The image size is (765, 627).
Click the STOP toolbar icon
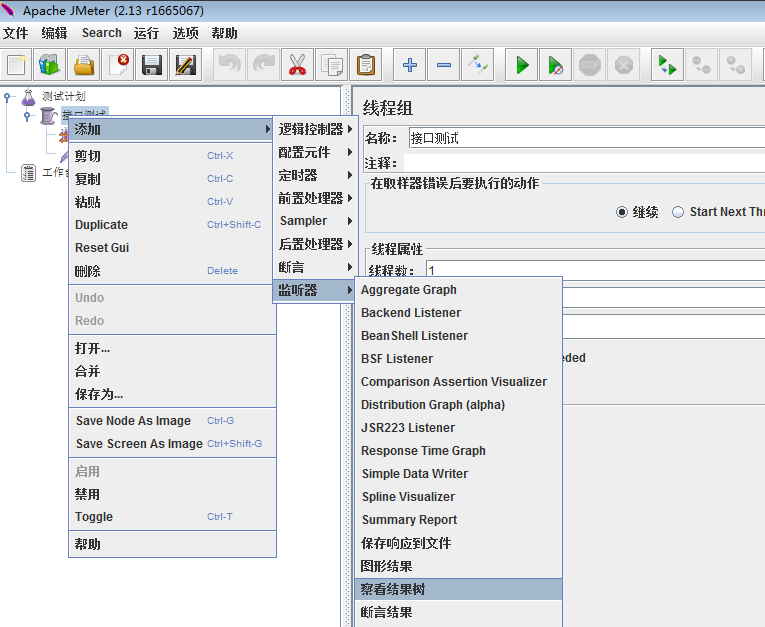point(589,64)
